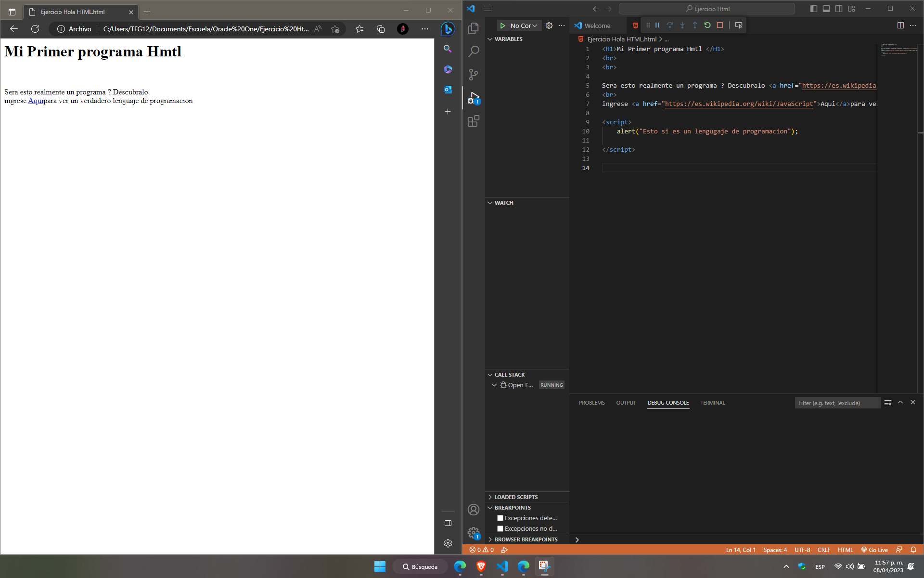Click the Step Out debug button

click(x=695, y=25)
